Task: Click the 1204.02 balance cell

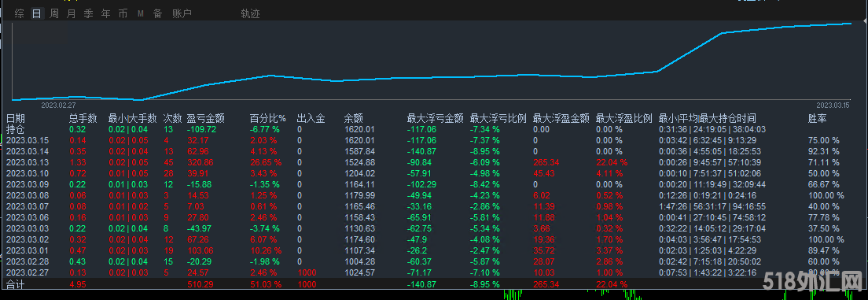Action: tap(359, 173)
